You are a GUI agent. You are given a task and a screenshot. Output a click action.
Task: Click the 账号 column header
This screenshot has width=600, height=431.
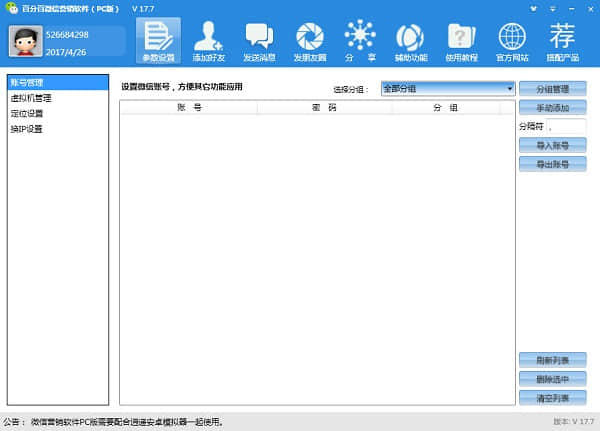pos(189,108)
